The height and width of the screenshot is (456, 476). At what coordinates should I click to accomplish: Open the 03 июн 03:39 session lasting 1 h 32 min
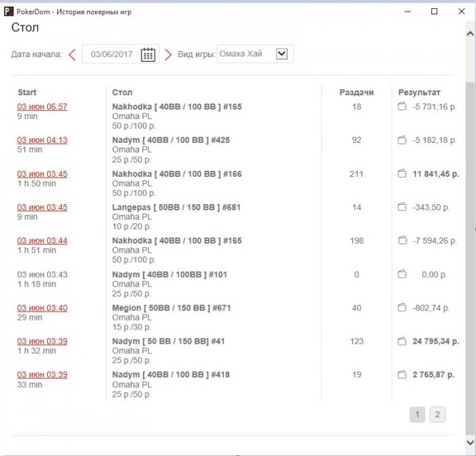(x=42, y=342)
